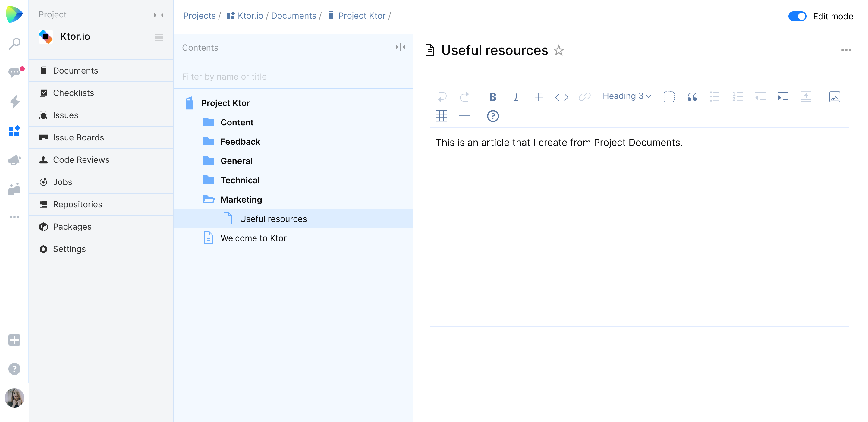Star the Useful resources document
Viewport: 868px width, 422px height.
(x=559, y=50)
